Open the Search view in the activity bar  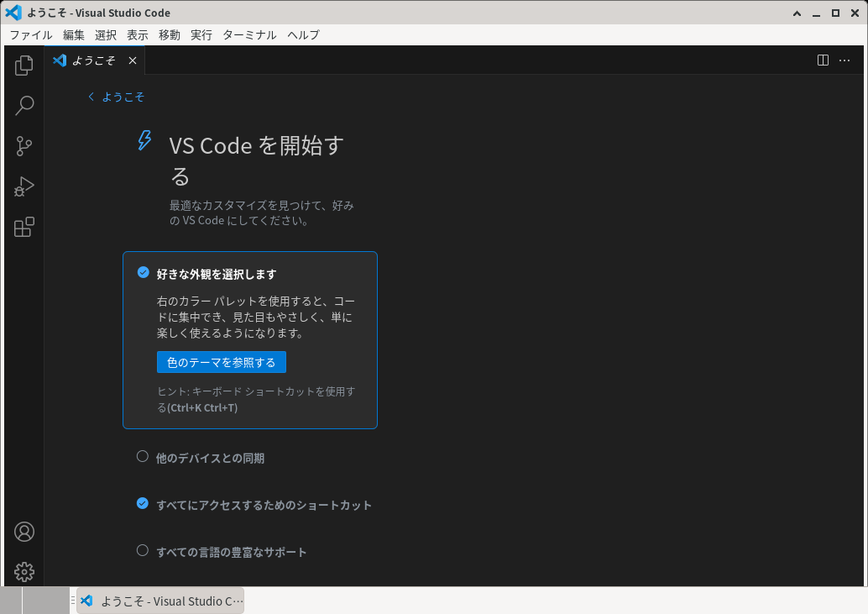pos(24,105)
